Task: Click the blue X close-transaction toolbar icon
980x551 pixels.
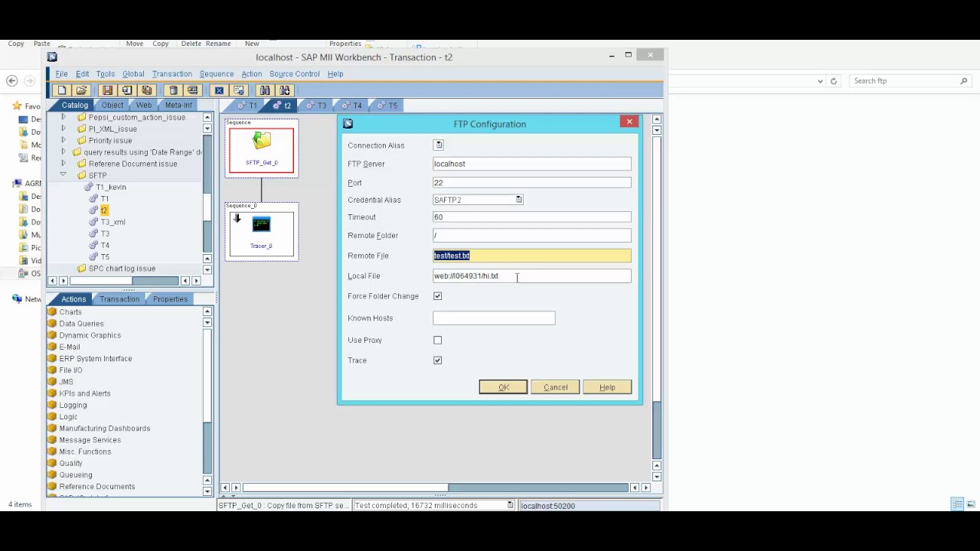Action: pos(219,90)
